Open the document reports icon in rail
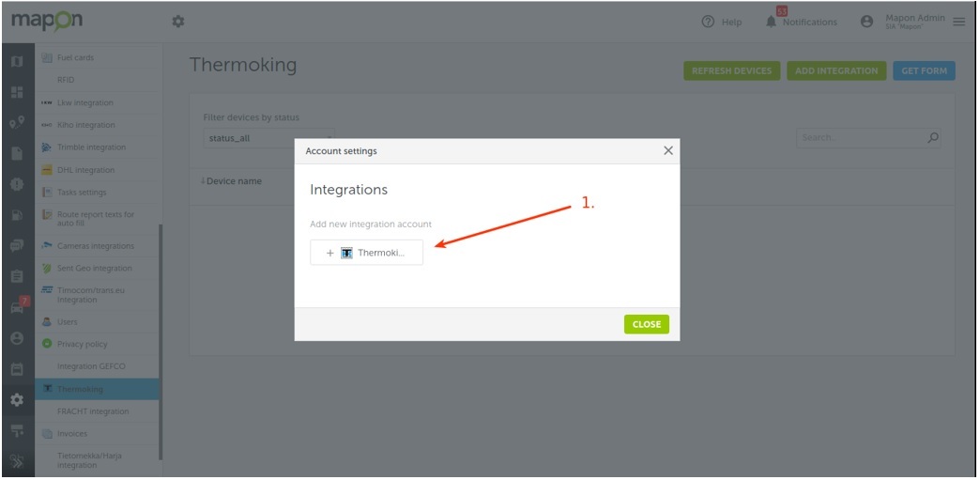This screenshot has width=980, height=480. tap(17, 153)
